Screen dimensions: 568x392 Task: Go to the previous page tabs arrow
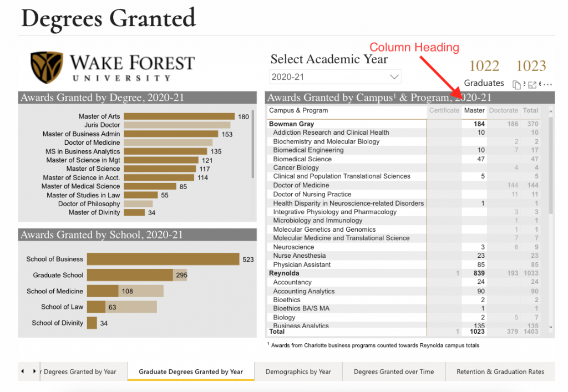tap(23, 371)
